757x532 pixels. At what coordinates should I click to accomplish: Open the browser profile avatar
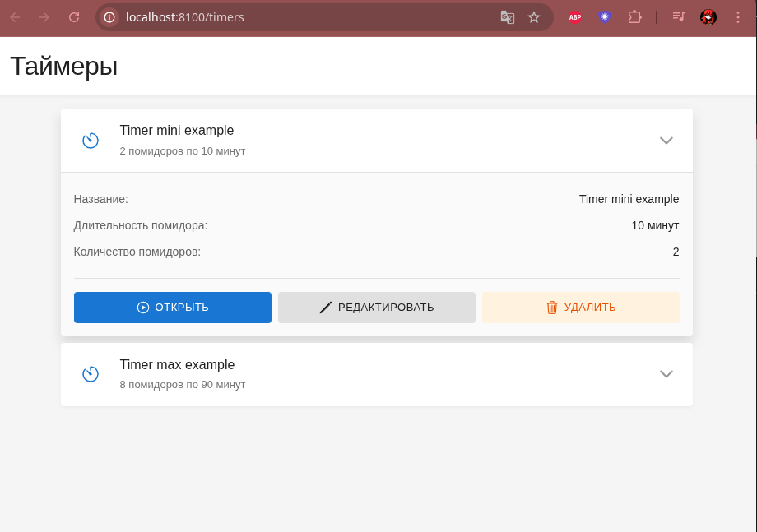708,17
